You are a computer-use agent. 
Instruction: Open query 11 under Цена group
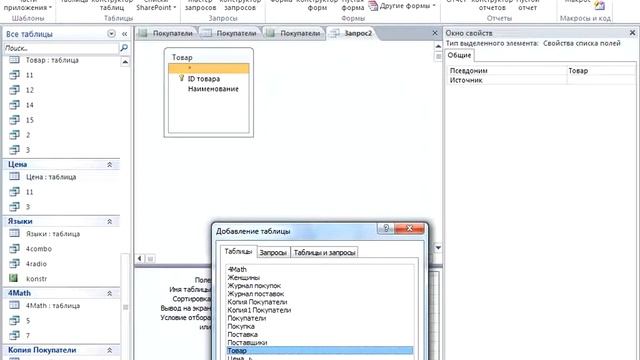click(x=29, y=192)
